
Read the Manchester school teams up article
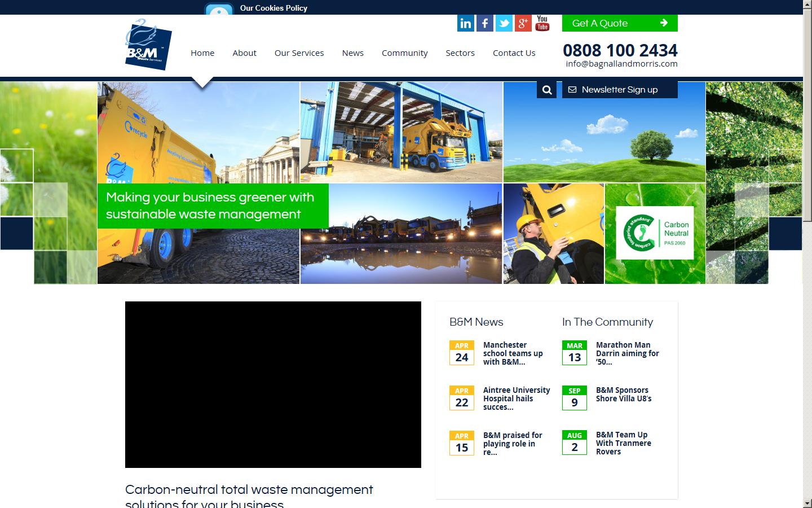[x=513, y=353]
